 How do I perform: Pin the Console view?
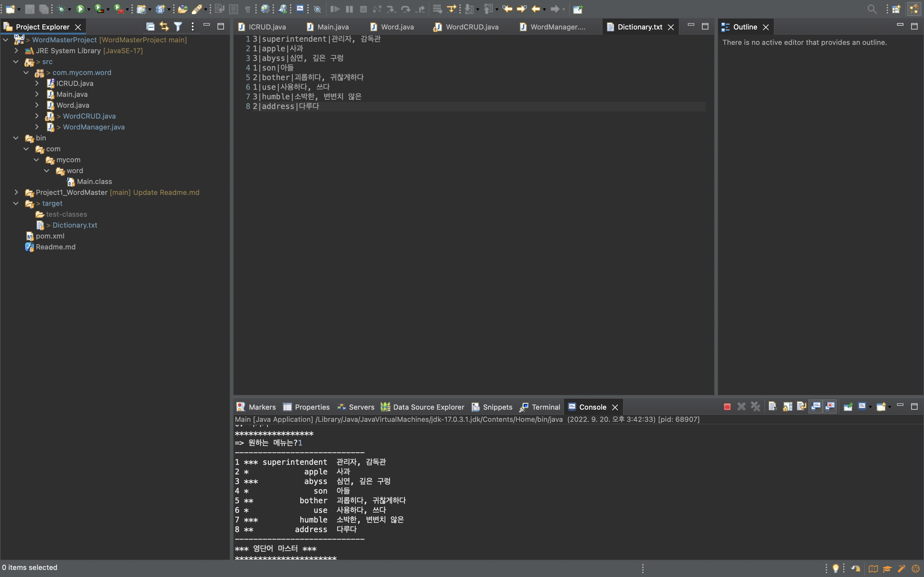coord(848,406)
